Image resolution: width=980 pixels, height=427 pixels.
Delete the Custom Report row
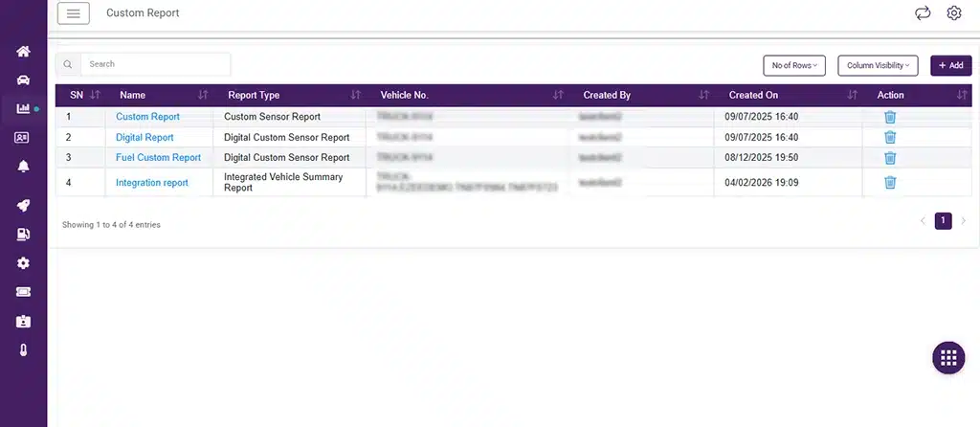pos(890,117)
